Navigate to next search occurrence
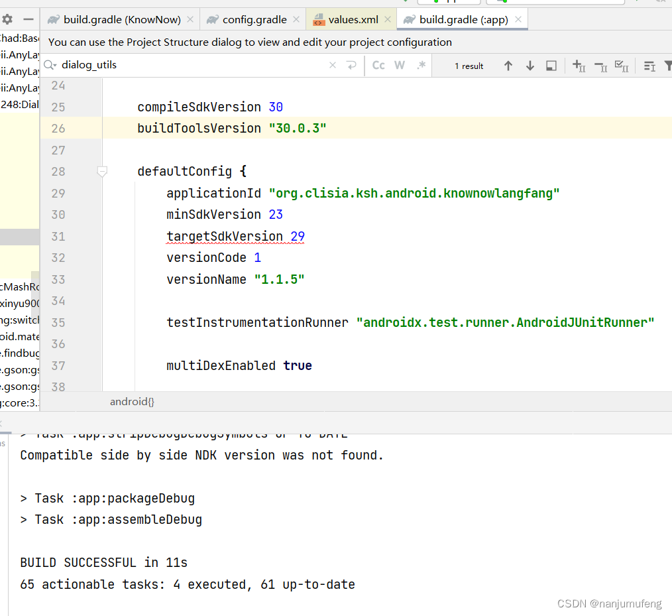 (530, 66)
